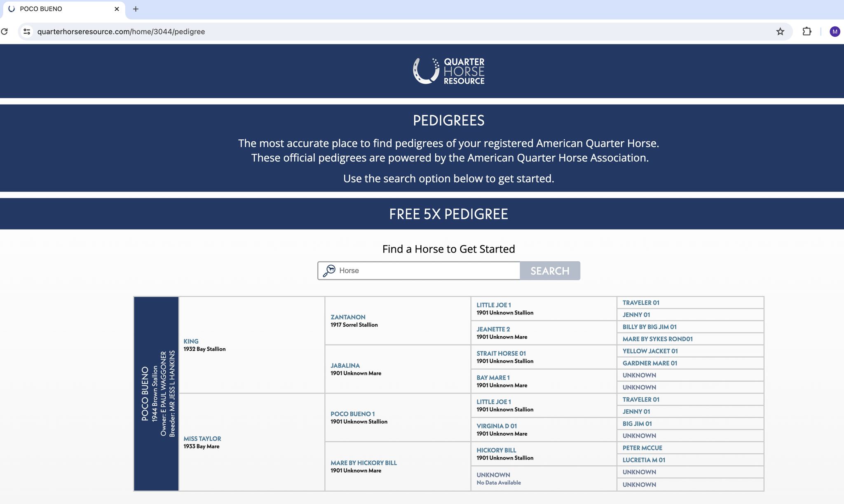Open PETER MCCUE ancestor link

coord(642,448)
